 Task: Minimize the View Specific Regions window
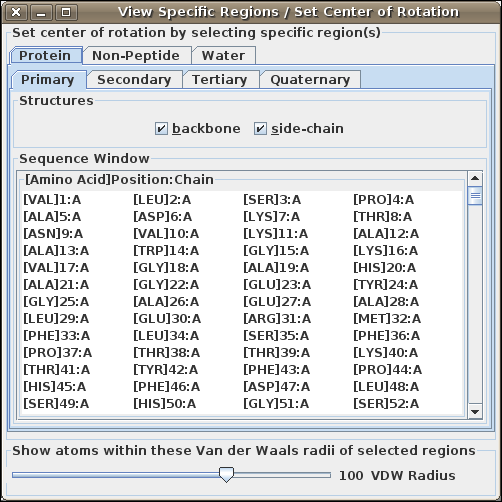41,12
